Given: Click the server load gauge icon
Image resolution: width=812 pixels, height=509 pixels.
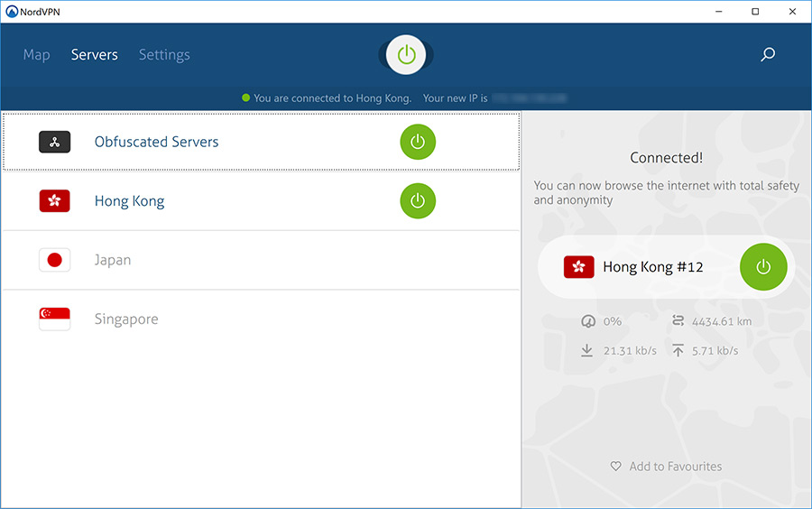Looking at the screenshot, I should click(x=587, y=321).
